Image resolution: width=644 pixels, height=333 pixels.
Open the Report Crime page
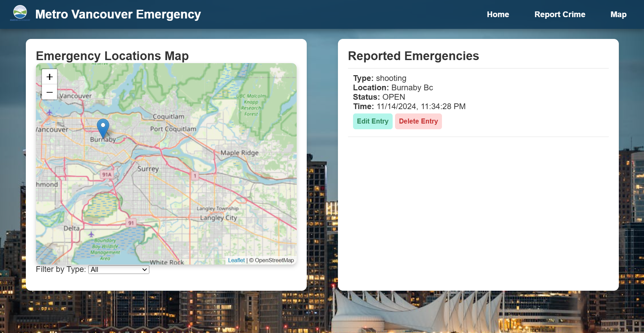[x=560, y=14]
